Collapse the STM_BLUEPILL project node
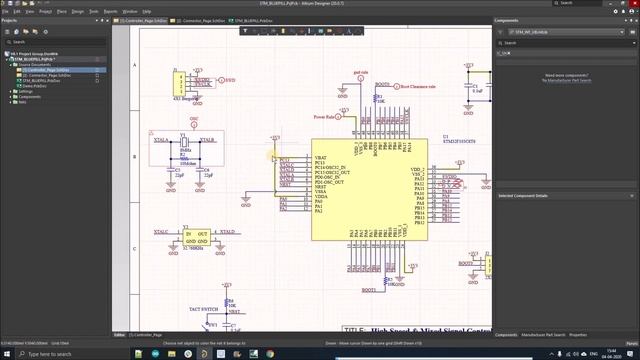640x360 pixels. click(x=7, y=59)
